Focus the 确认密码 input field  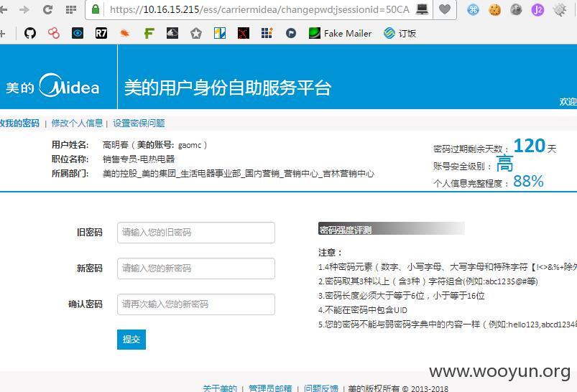(x=196, y=304)
